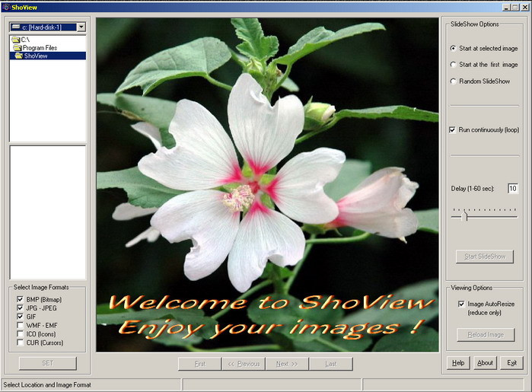Click the empty image file list box
532x392 pixels.
[47, 212]
